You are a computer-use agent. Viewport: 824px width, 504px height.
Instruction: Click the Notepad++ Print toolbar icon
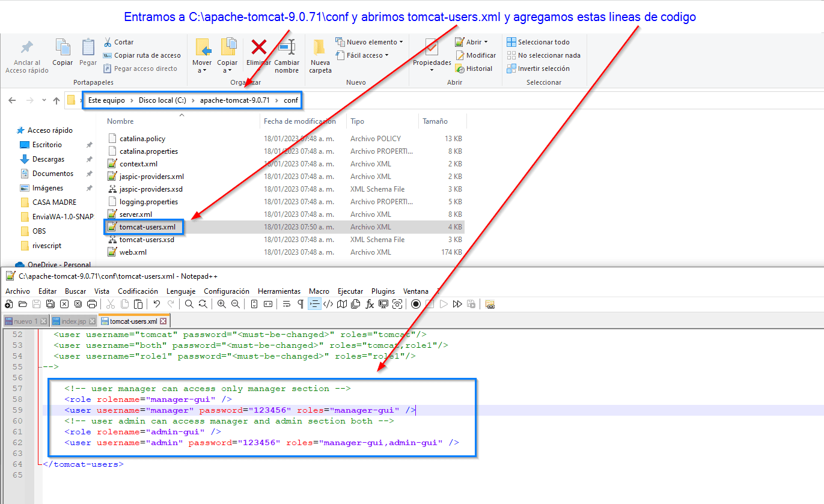click(x=92, y=304)
